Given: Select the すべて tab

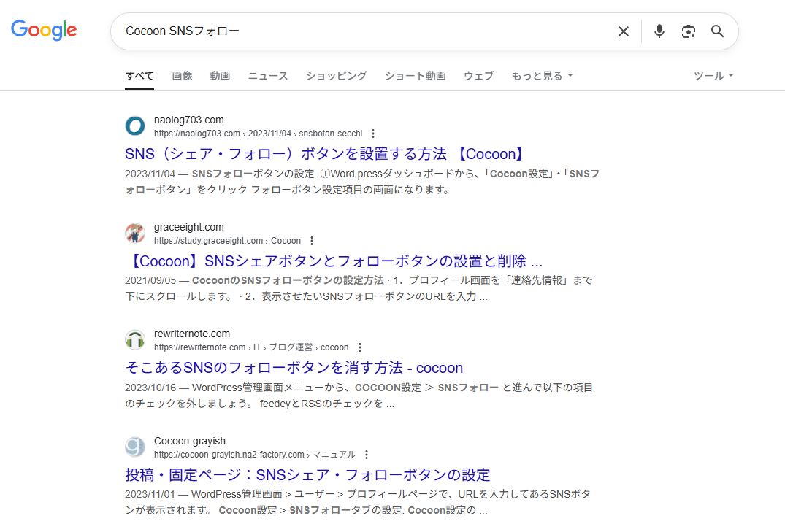Looking at the screenshot, I should coord(139,76).
